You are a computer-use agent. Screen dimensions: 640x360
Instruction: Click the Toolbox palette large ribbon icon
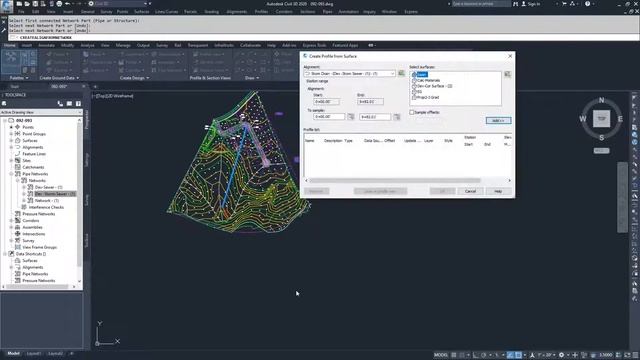click(x=11, y=61)
